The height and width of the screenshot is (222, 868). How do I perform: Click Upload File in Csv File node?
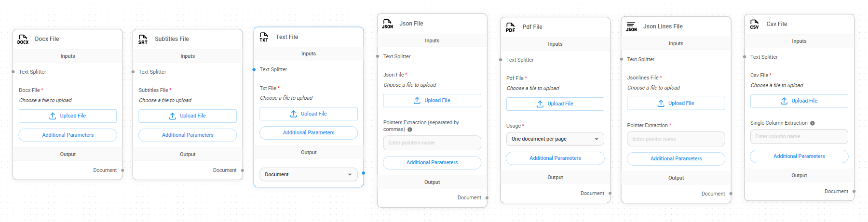click(x=799, y=101)
